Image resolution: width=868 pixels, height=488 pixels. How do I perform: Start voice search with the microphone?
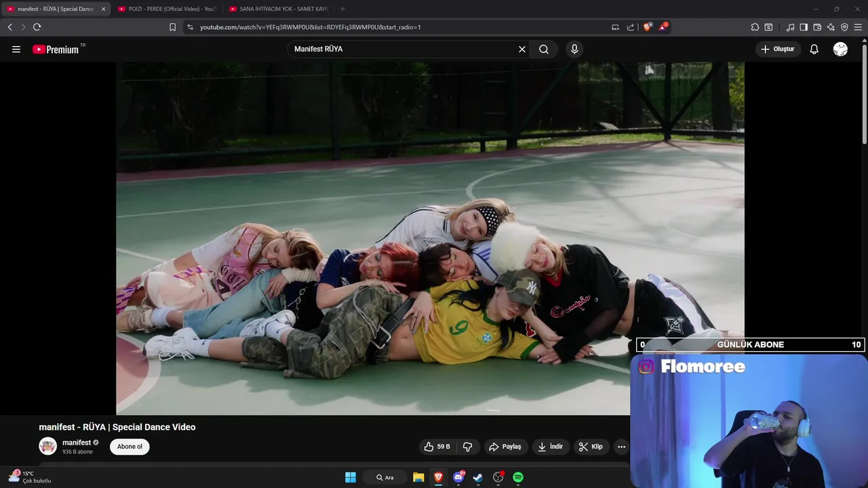574,49
